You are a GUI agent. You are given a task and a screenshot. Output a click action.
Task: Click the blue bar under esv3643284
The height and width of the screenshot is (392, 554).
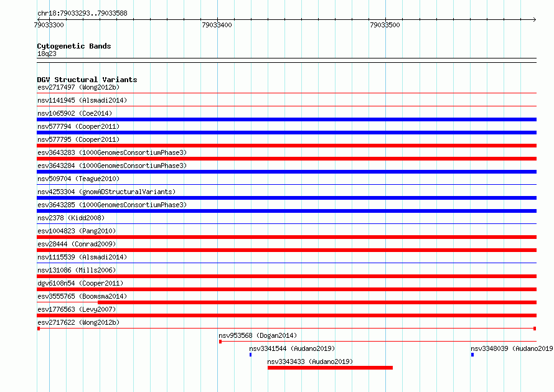286,172
